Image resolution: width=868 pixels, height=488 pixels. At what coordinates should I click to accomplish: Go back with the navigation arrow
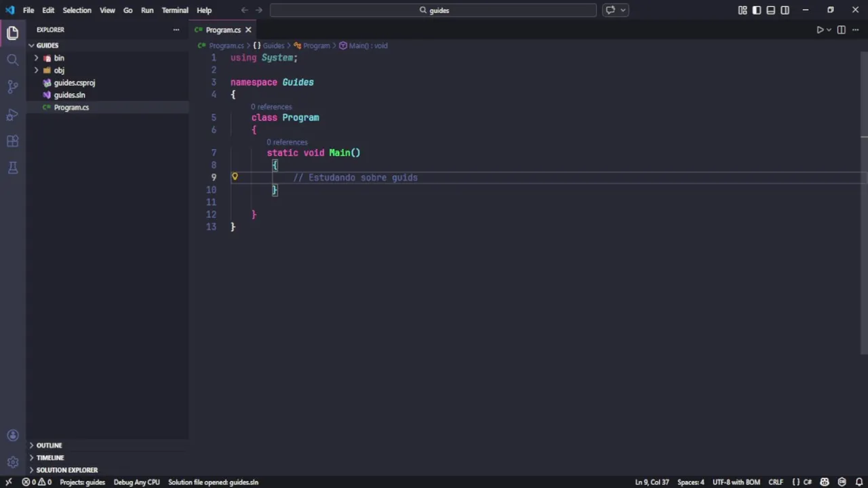(245, 10)
